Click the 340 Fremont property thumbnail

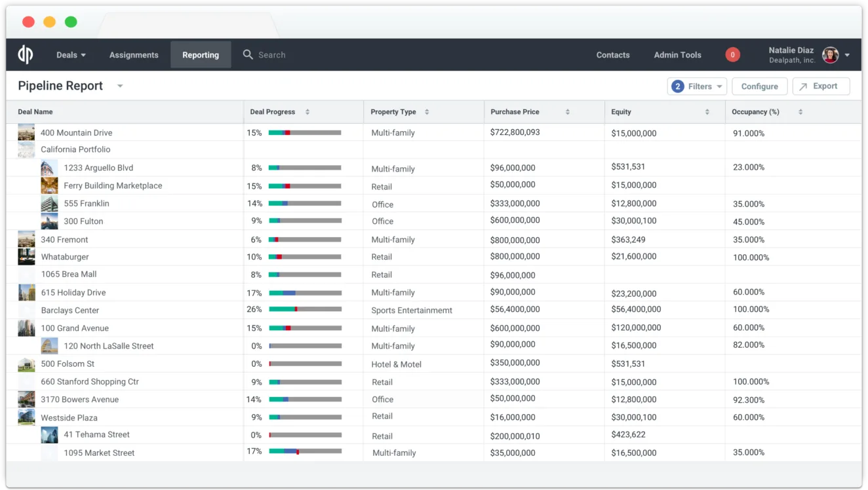[26, 239]
